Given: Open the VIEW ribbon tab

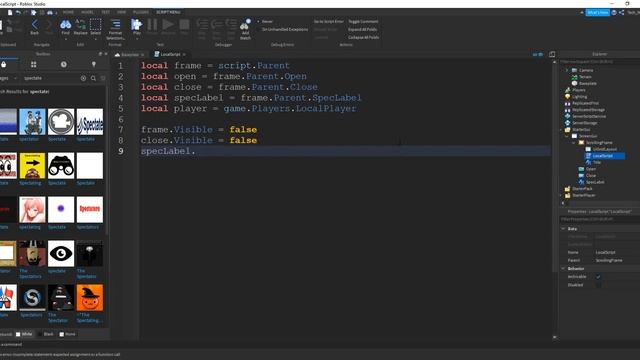Looking at the screenshot, I should (122, 12).
